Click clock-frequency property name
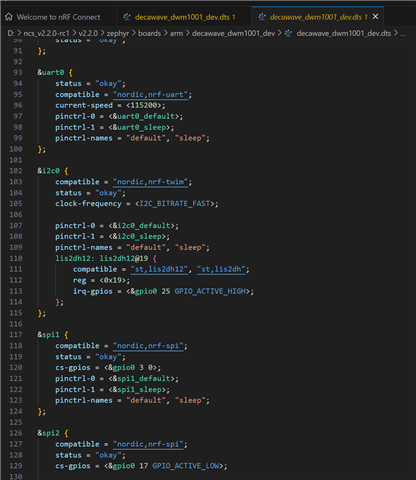Image resolution: width=416 pixels, height=480 pixels. point(88,204)
